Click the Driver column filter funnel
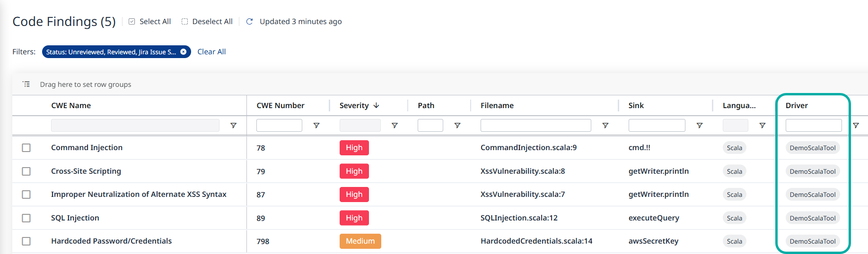This screenshot has height=254, width=868. 856,126
